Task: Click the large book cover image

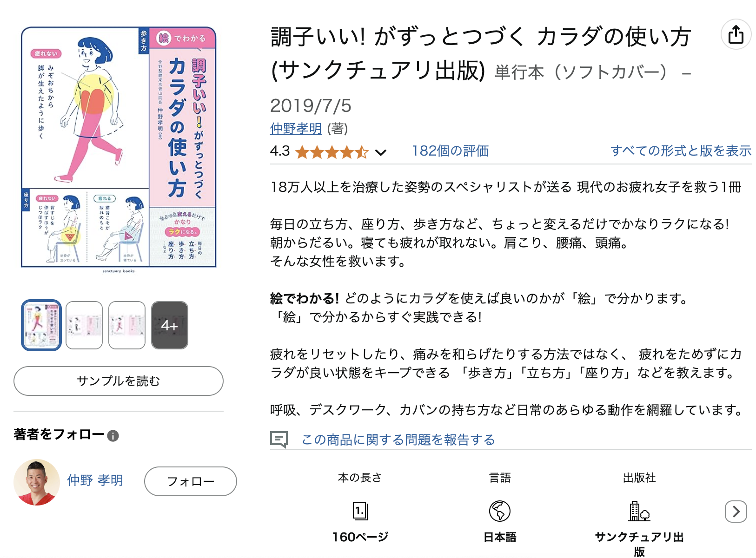Action: 119,147
